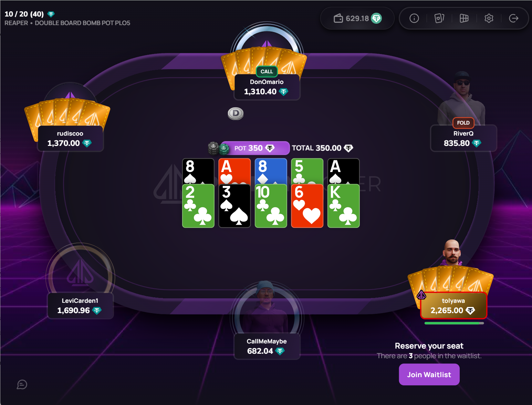Click the Ace of hearts board card

tap(234, 171)
